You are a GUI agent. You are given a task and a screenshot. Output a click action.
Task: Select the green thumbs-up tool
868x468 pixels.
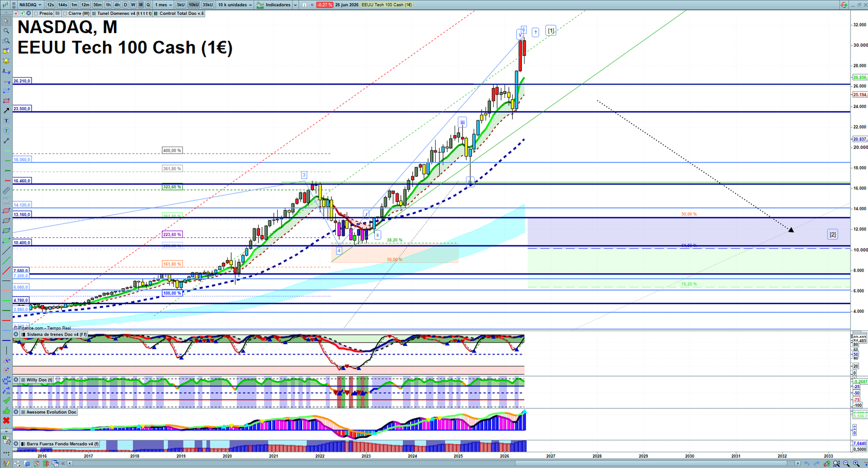coord(7,410)
